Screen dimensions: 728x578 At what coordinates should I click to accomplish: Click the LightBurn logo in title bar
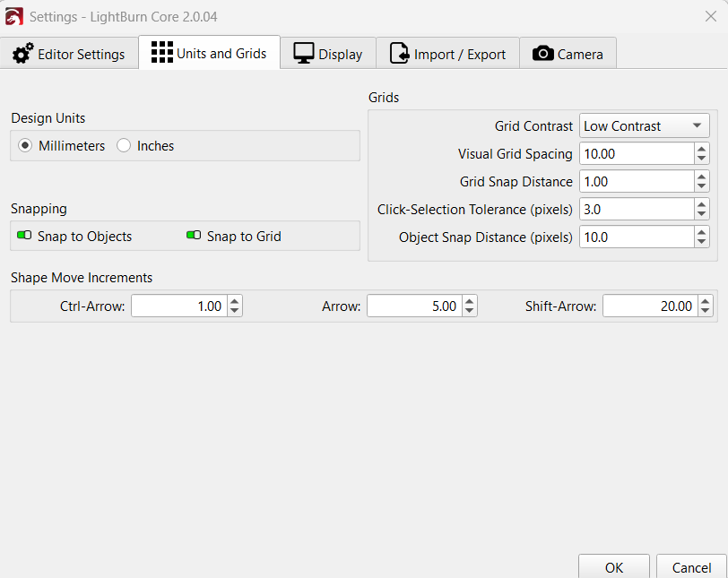(14, 16)
